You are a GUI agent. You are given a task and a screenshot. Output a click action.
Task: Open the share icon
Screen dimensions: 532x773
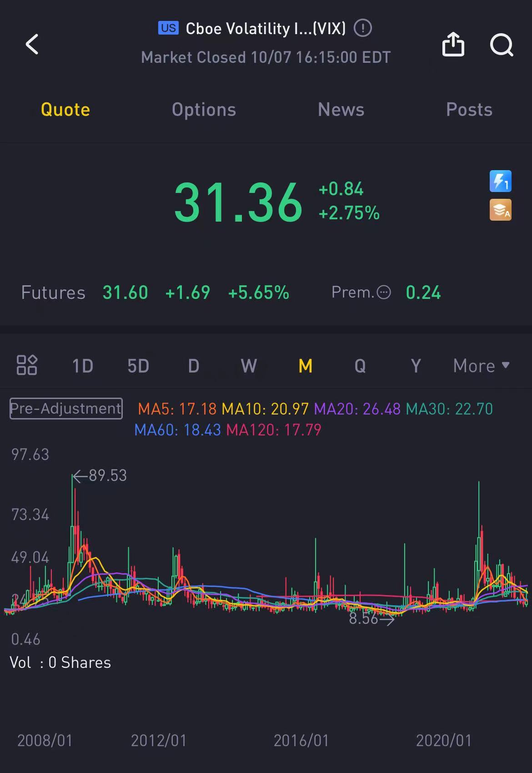coord(453,44)
